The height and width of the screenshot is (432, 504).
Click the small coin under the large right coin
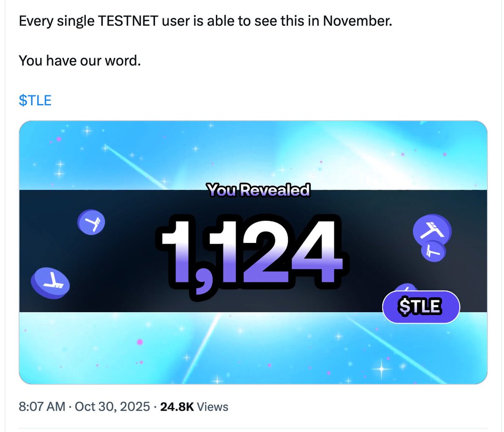click(433, 251)
